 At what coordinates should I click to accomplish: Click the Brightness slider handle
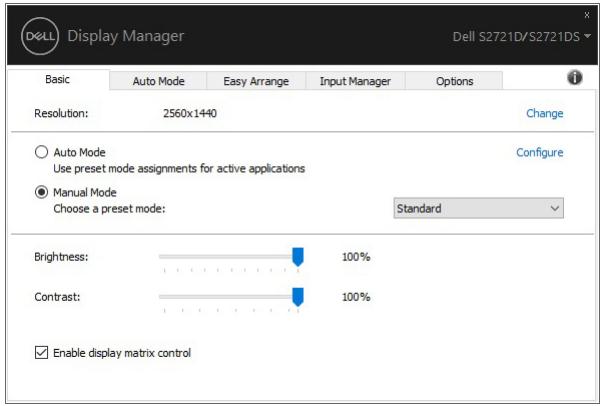pyautogui.click(x=298, y=256)
